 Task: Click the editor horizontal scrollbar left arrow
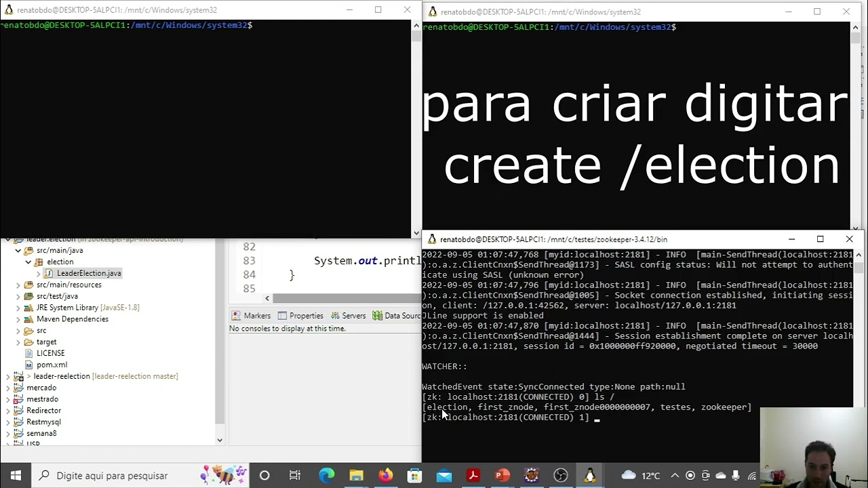coord(267,298)
